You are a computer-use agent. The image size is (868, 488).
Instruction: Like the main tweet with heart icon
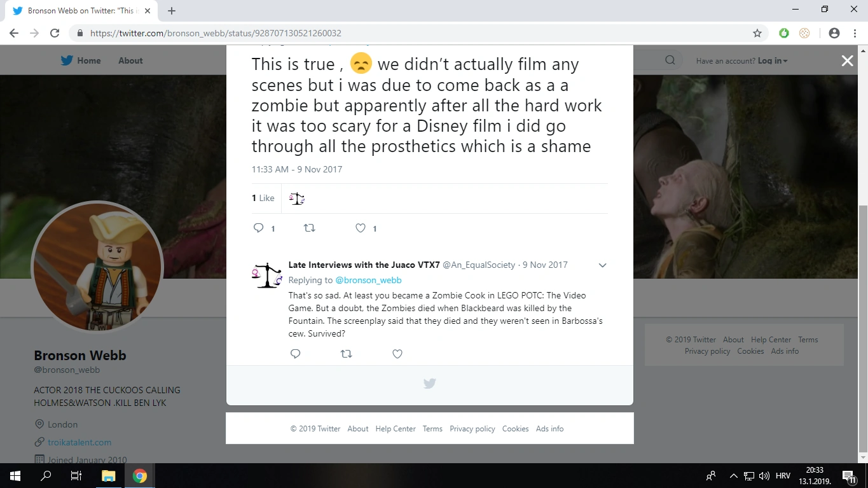[x=361, y=228]
